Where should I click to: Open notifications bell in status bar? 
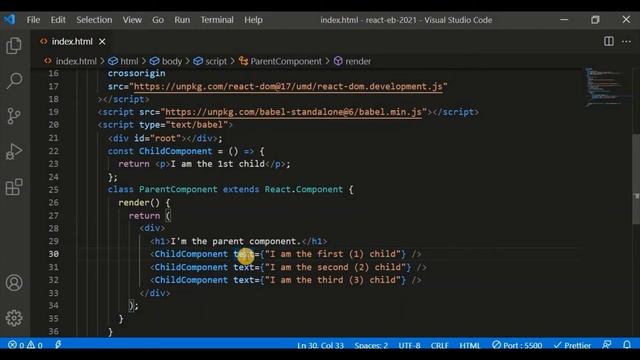tap(627, 345)
